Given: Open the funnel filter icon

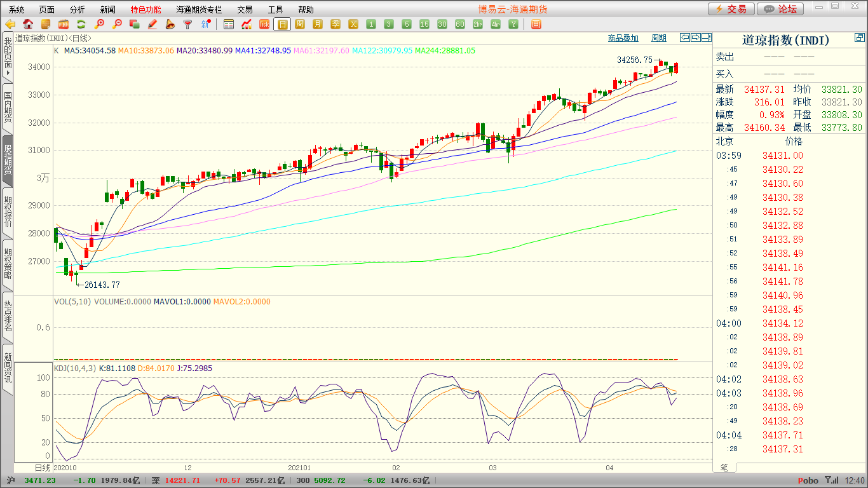Looking at the screenshot, I should click(187, 24).
